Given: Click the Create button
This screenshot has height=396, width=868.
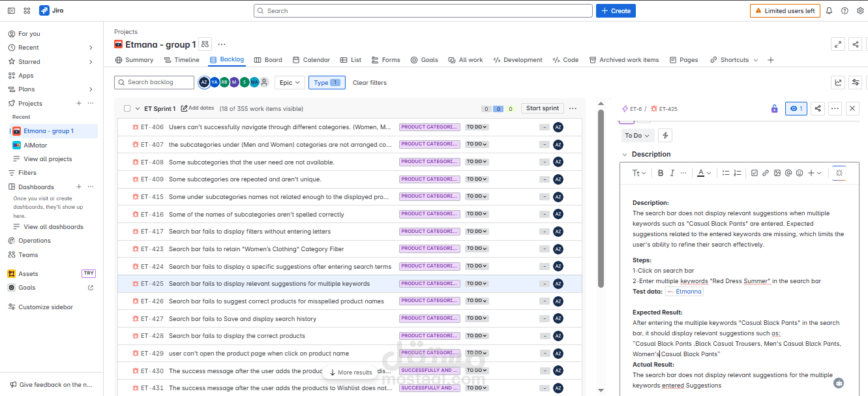Looking at the screenshot, I should 616,11.
